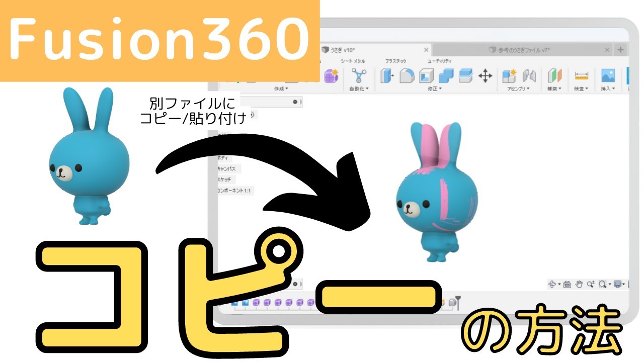Click the construction plane icon
The image size is (644, 362).
click(554, 76)
